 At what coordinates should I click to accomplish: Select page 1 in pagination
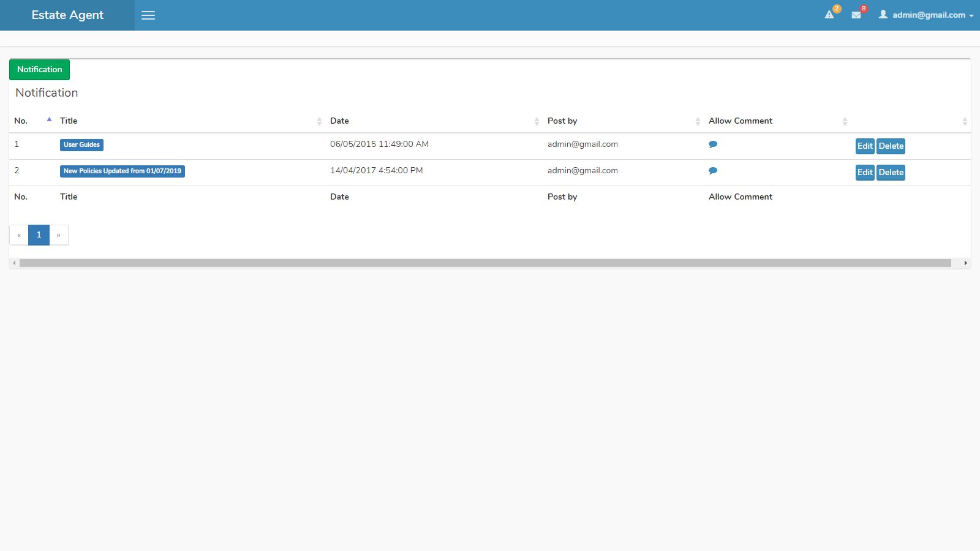(39, 235)
